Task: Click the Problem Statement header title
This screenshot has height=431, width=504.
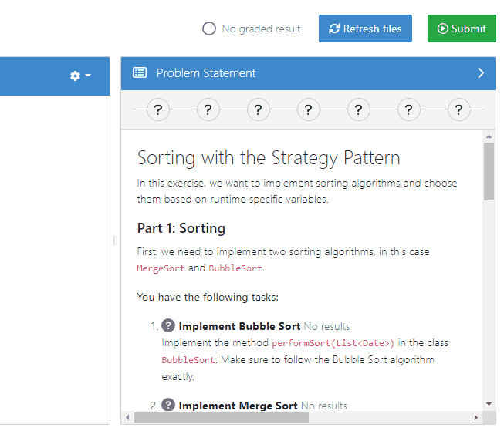Action: [206, 73]
